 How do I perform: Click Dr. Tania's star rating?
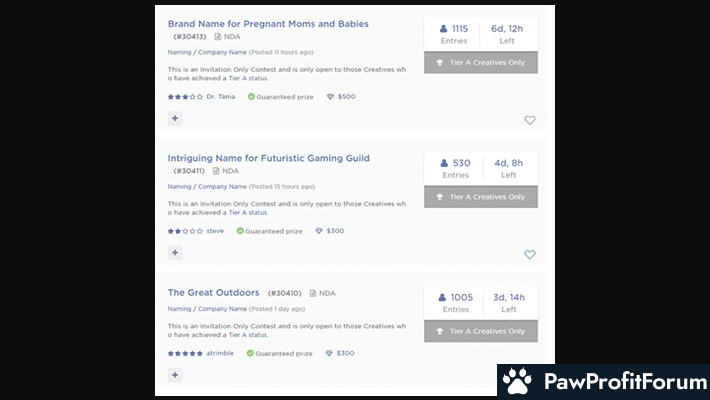click(x=185, y=97)
